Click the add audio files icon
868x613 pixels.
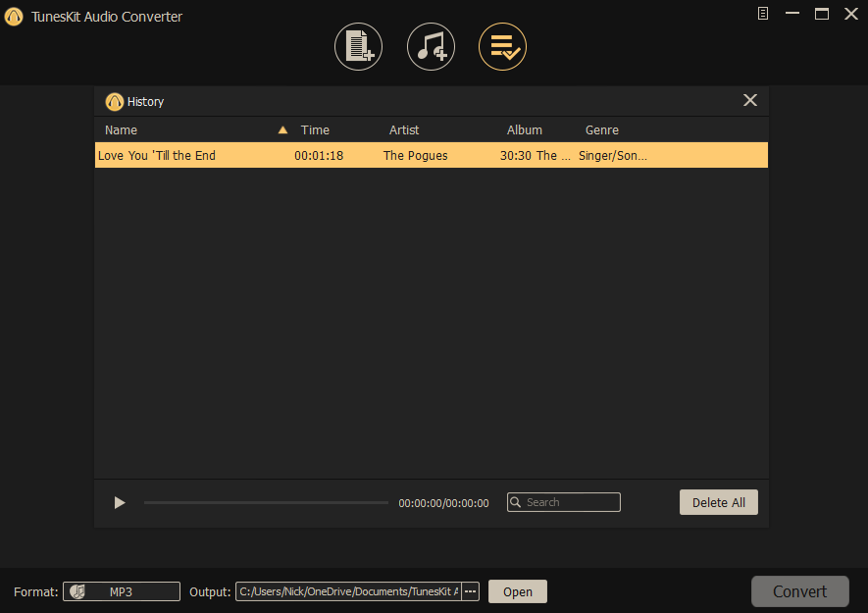pyautogui.click(x=358, y=45)
